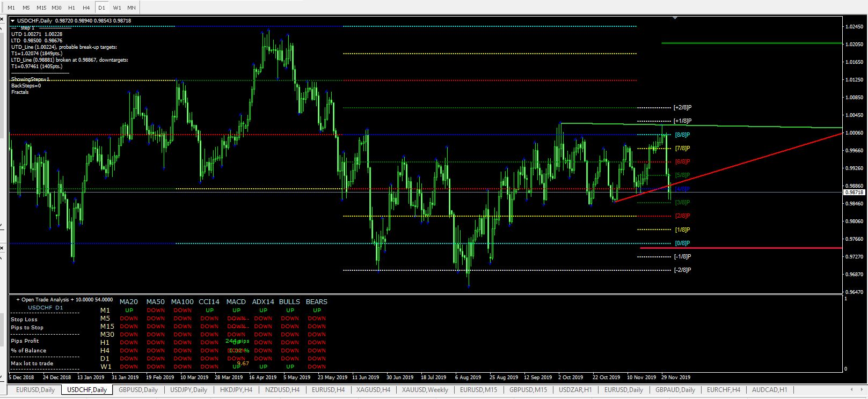The image size is (868, 399).
Task: Open the GBPUSD,M15 chart tab
Action: pos(528,390)
